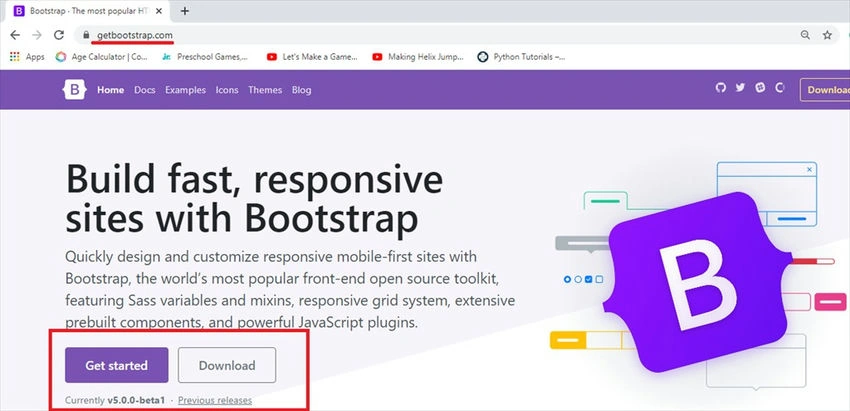
Task: Open the Making Helix Jump bookmark
Action: tap(418, 57)
